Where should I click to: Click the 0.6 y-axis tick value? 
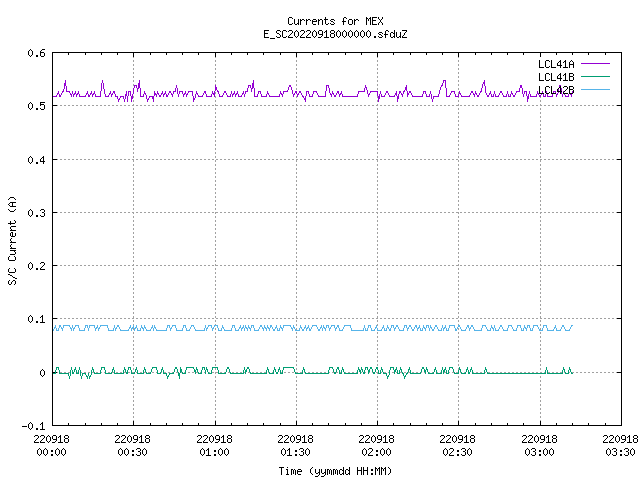(x=36, y=53)
